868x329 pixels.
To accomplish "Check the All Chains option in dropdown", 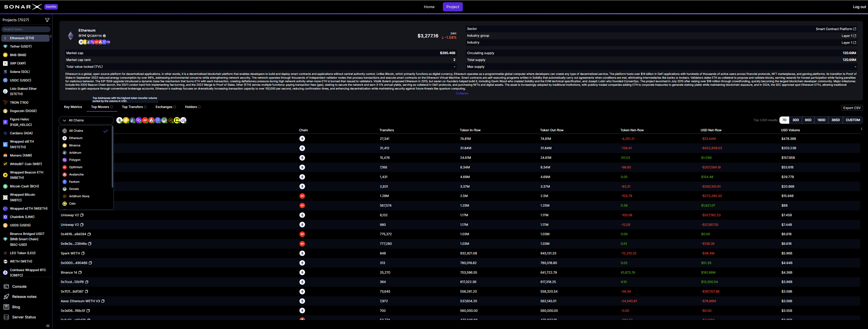I will point(76,131).
